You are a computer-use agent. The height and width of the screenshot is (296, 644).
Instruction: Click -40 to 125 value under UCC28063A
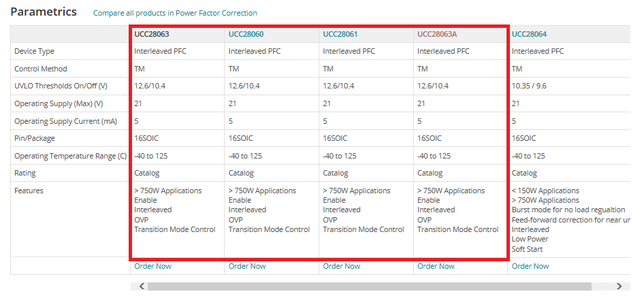click(434, 156)
